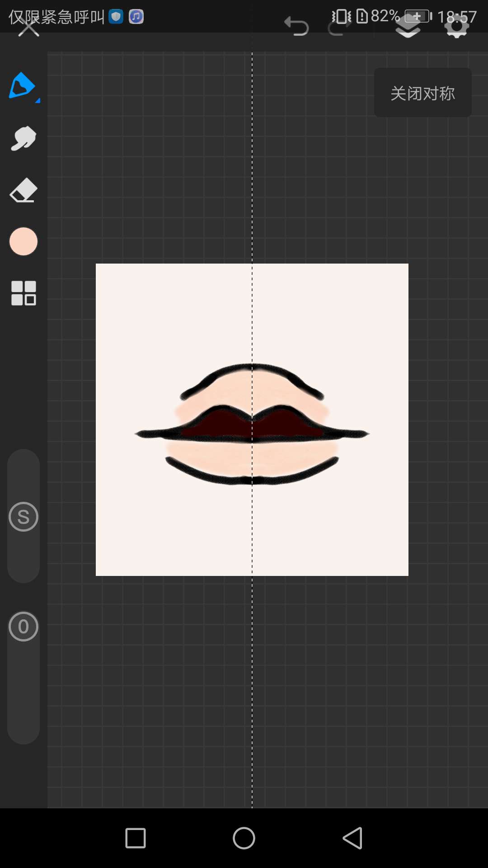This screenshot has height=868, width=488.
Task: Expand brush options via small blue triangle
Action: 38,100
